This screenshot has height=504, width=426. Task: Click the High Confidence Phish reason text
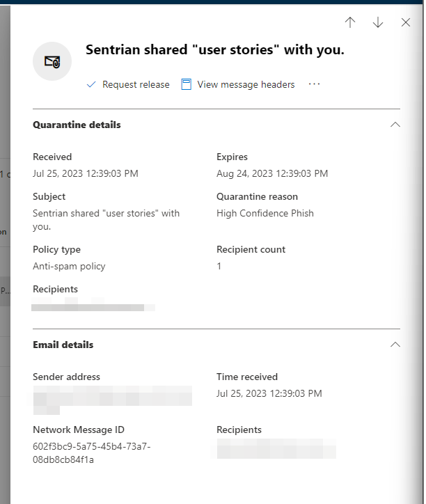265,214
